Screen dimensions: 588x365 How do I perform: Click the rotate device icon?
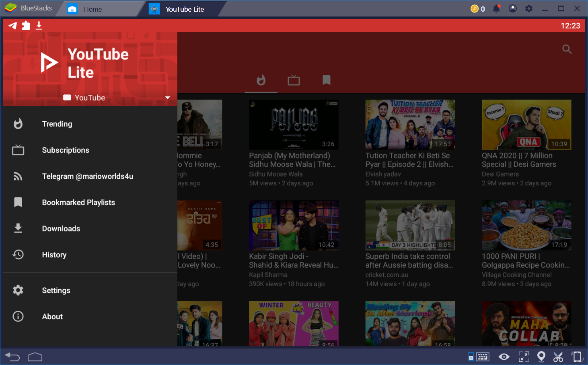577,357
